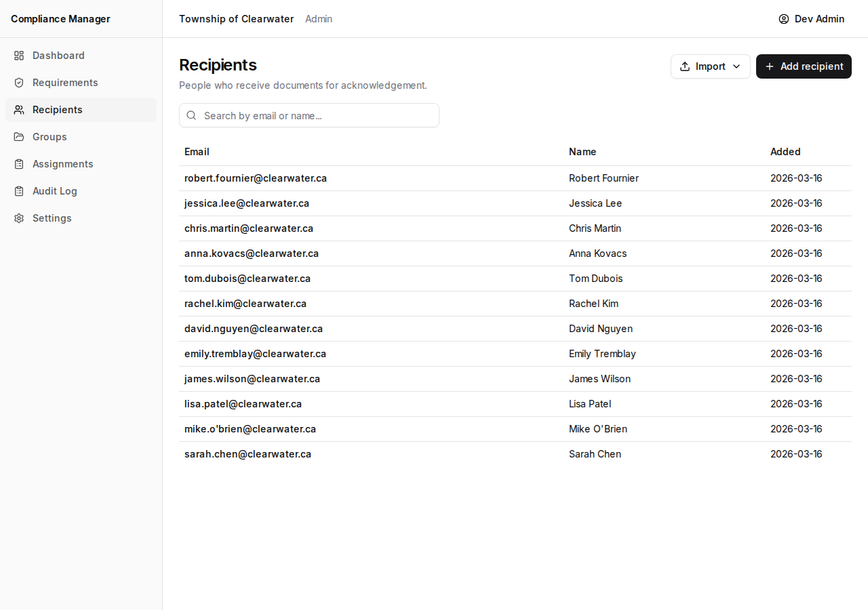Click the Audit Log clipboard icon
Viewport: 868px width, 610px height.
point(19,191)
